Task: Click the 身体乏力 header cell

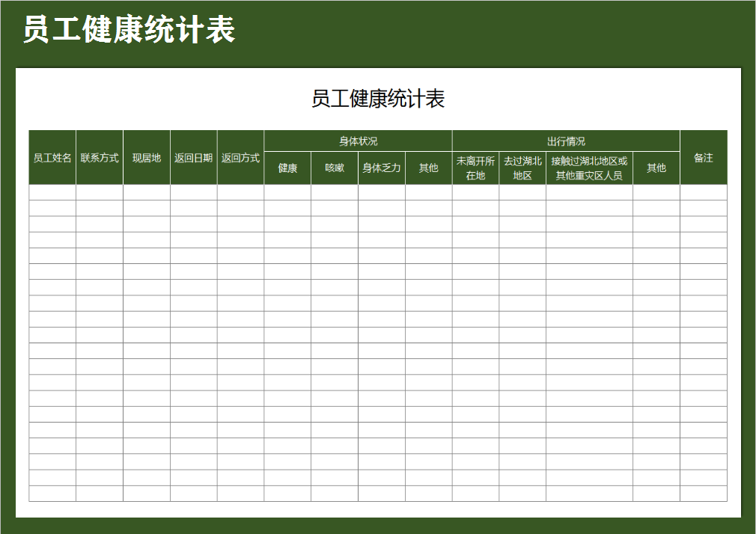Action: [382, 168]
